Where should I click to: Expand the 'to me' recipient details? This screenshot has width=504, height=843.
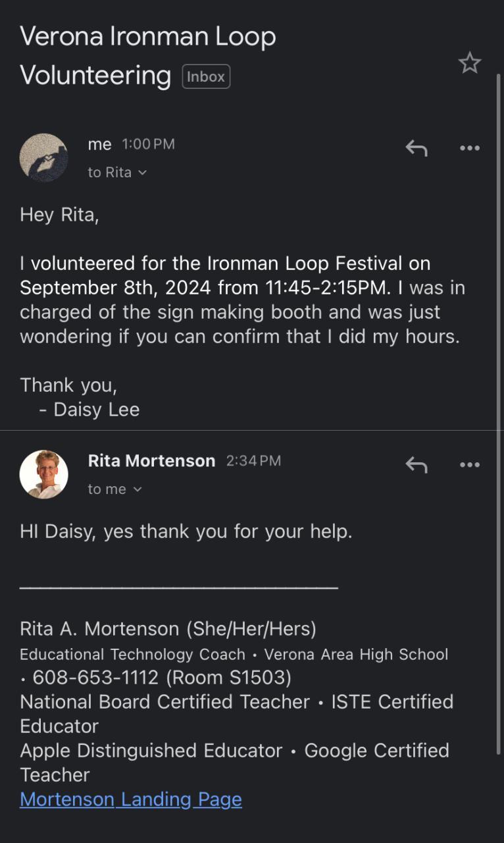114,489
